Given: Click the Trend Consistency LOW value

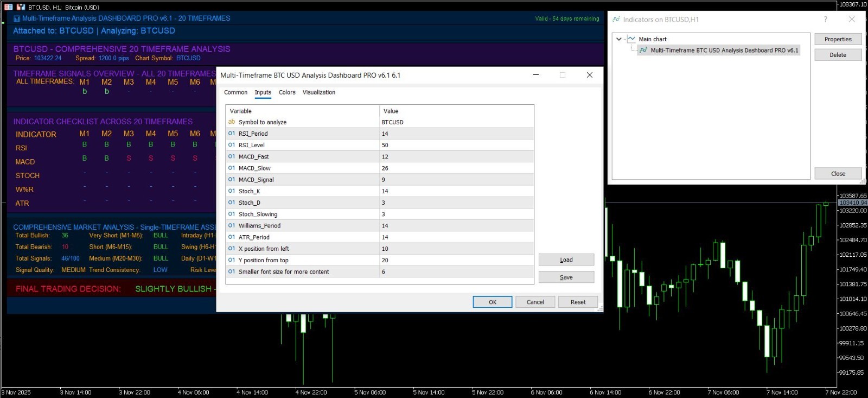Looking at the screenshot, I should click(x=160, y=270).
